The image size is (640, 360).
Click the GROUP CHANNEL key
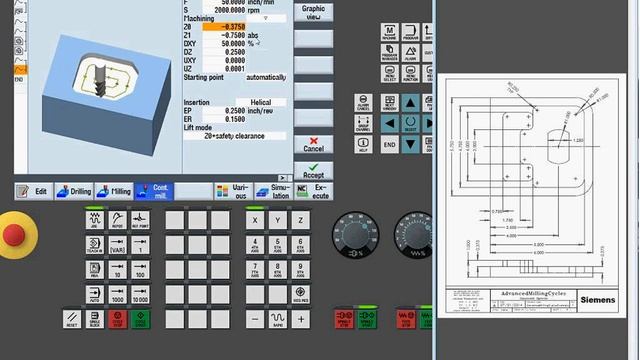click(x=363, y=123)
